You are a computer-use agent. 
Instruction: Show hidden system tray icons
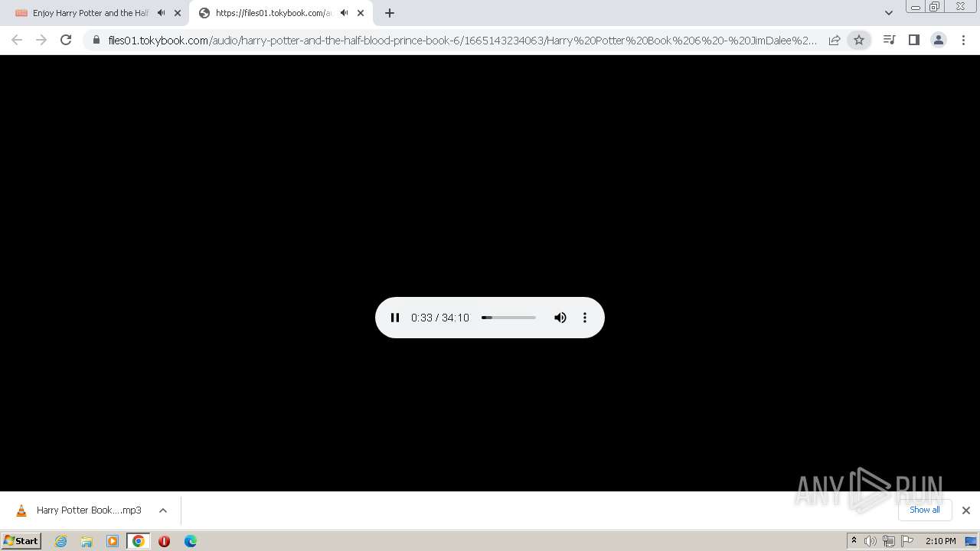[x=854, y=541]
